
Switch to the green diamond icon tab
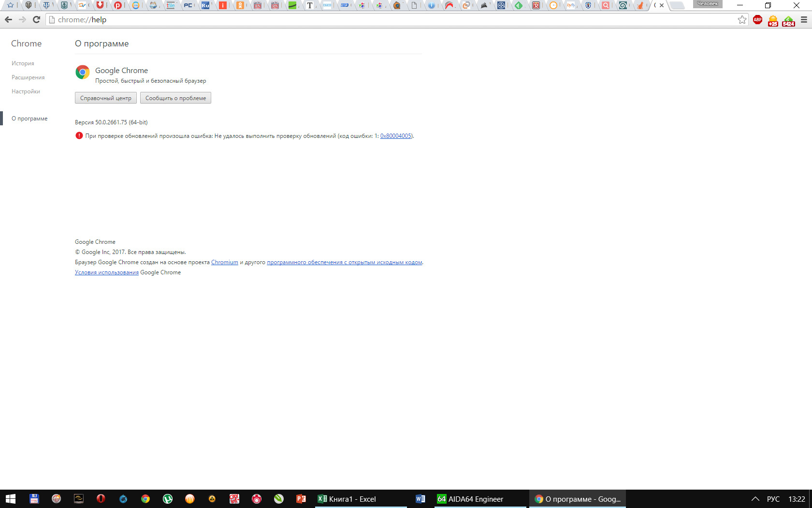pos(519,5)
